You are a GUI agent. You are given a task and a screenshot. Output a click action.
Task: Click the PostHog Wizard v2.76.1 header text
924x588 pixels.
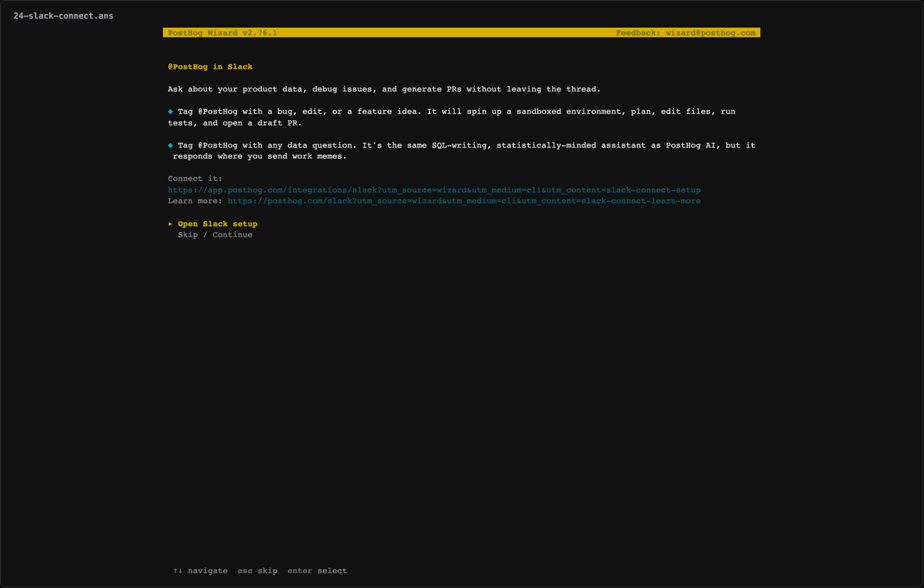click(x=222, y=33)
